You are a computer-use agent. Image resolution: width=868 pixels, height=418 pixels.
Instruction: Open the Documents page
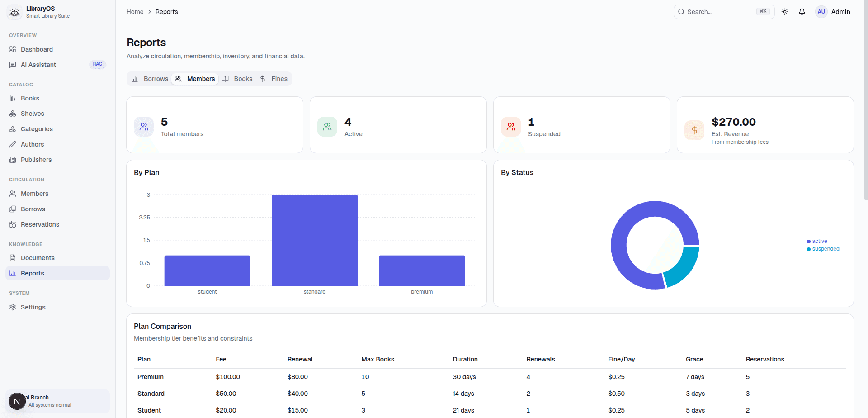pyautogui.click(x=57, y=258)
